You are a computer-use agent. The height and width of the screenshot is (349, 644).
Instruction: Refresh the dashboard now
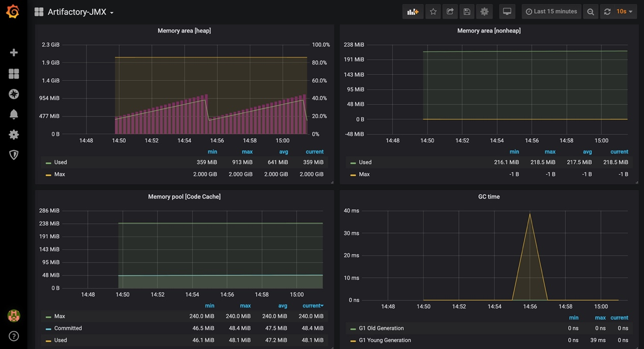point(607,12)
